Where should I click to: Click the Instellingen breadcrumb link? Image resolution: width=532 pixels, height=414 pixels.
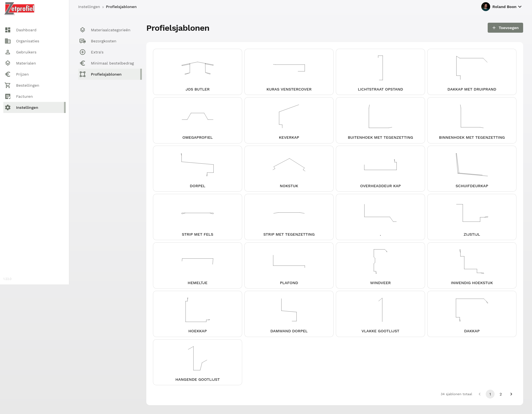89,7
